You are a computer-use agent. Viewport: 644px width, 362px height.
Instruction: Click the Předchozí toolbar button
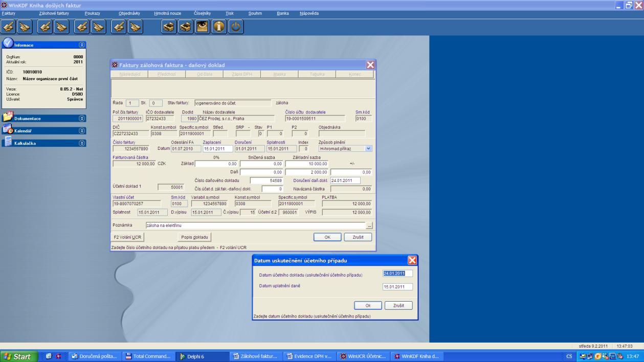(x=168, y=74)
